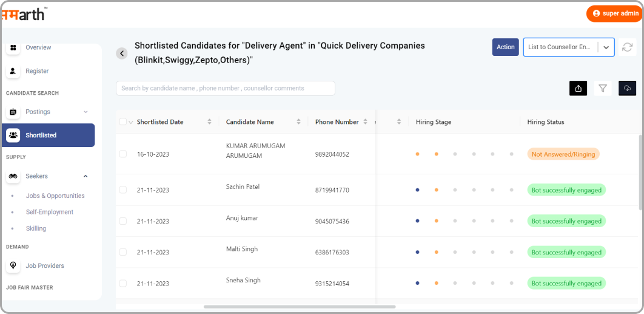
Task: Toggle the select-all checkbox in table header
Action: (x=123, y=122)
